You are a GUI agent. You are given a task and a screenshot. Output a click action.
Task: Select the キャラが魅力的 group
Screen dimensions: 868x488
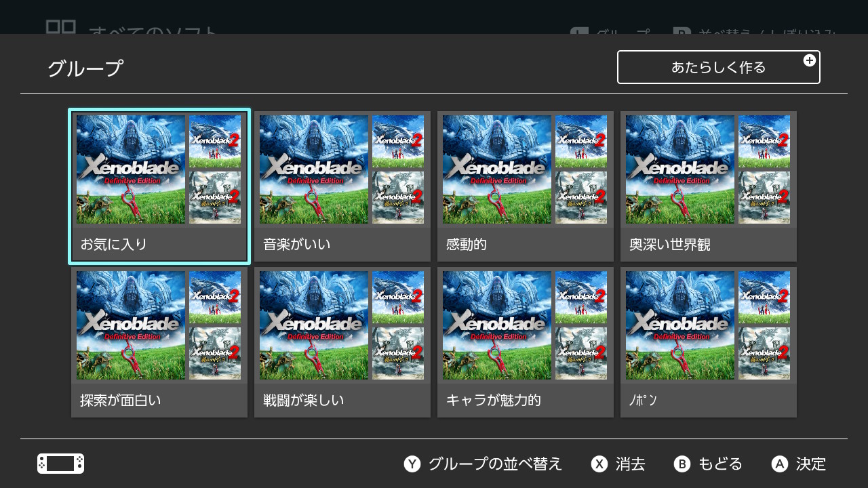pyautogui.click(x=525, y=342)
